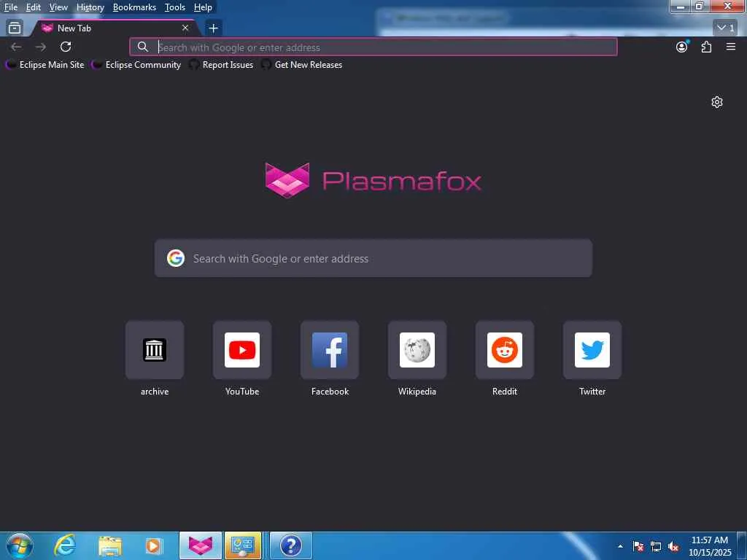Open the History menu

[x=90, y=7]
